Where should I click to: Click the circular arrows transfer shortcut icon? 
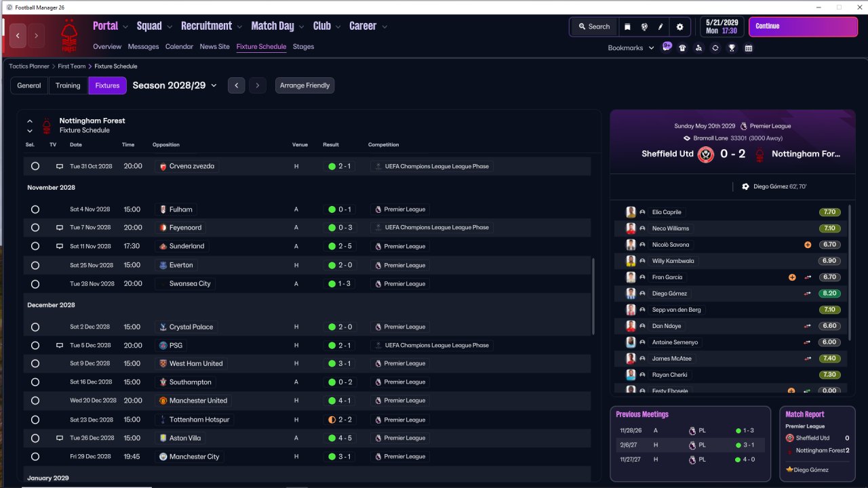pos(715,48)
